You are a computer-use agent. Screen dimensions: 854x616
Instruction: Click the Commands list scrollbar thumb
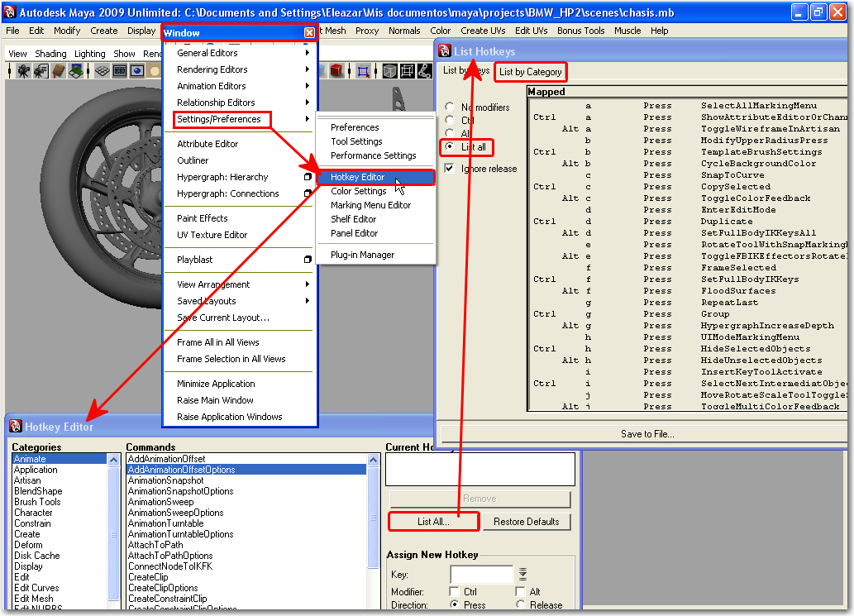point(373,518)
